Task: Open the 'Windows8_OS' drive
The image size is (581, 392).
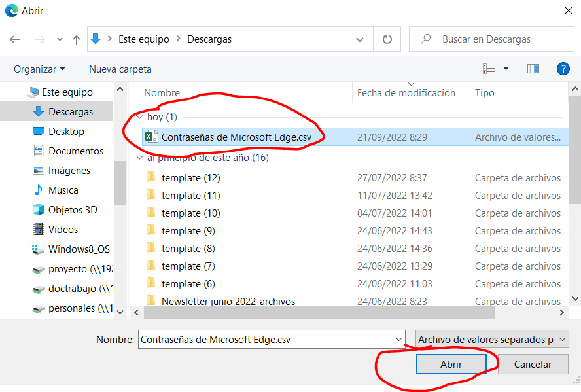Action: (x=79, y=249)
